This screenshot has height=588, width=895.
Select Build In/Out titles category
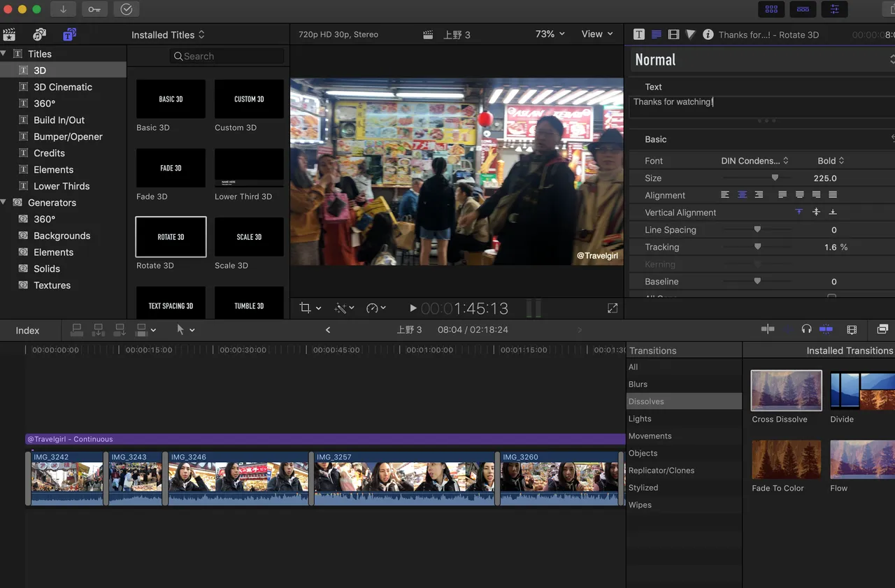click(x=59, y=120)
